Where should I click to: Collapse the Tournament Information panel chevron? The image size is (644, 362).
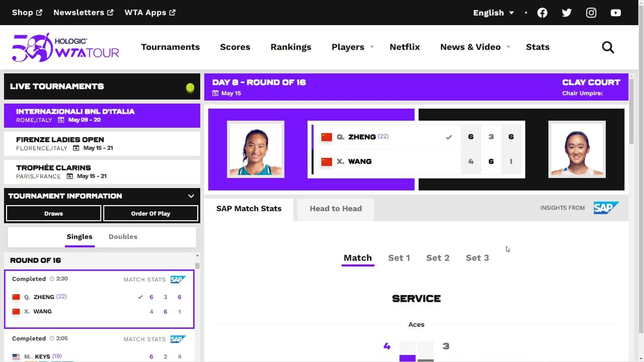191,196
